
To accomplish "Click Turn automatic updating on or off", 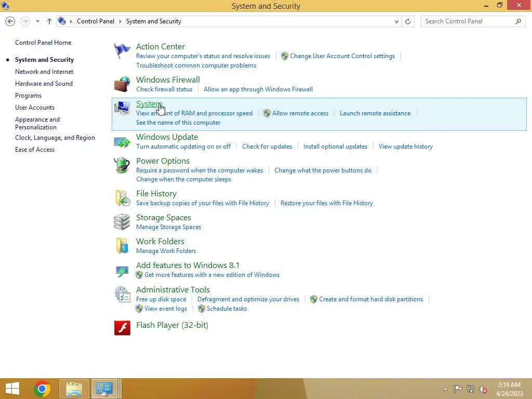I will tap(183, 147).
